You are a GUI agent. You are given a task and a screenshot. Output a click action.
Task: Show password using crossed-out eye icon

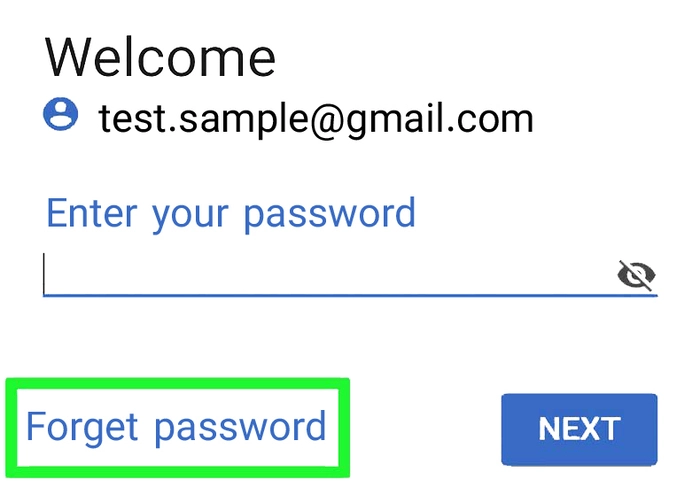[636, 275]
